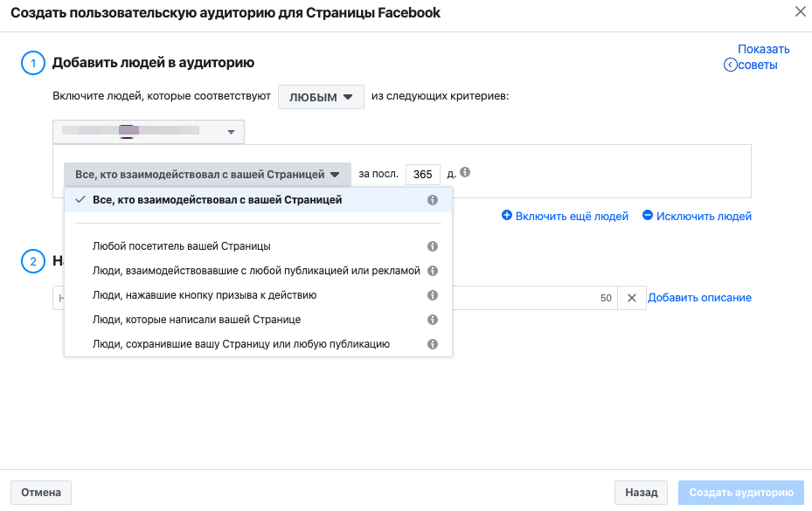Click info icon for 'Люди, которые написали вашей Странице'
Viewport: 812px width, 511px height.
[432, 320]
